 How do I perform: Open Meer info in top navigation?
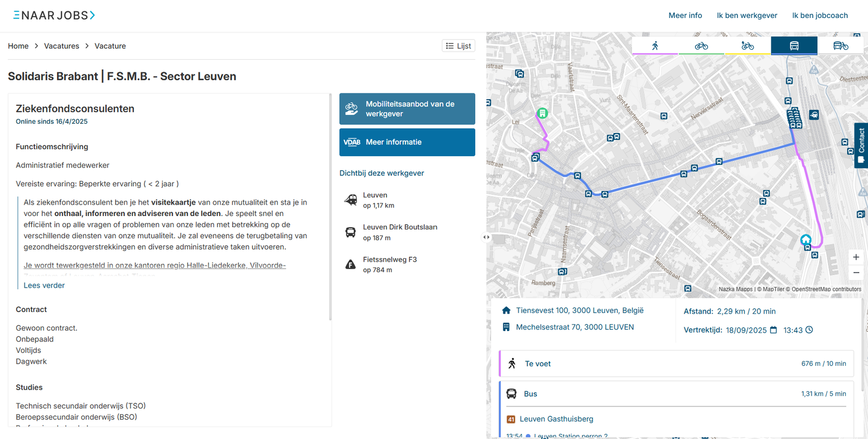[x=685, y=15]
